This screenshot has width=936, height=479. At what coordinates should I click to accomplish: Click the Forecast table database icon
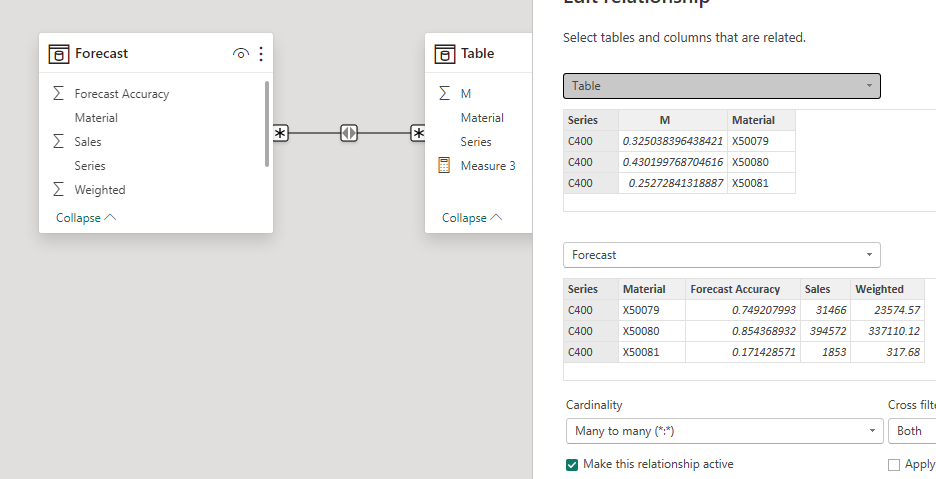[x=58, y=54]
